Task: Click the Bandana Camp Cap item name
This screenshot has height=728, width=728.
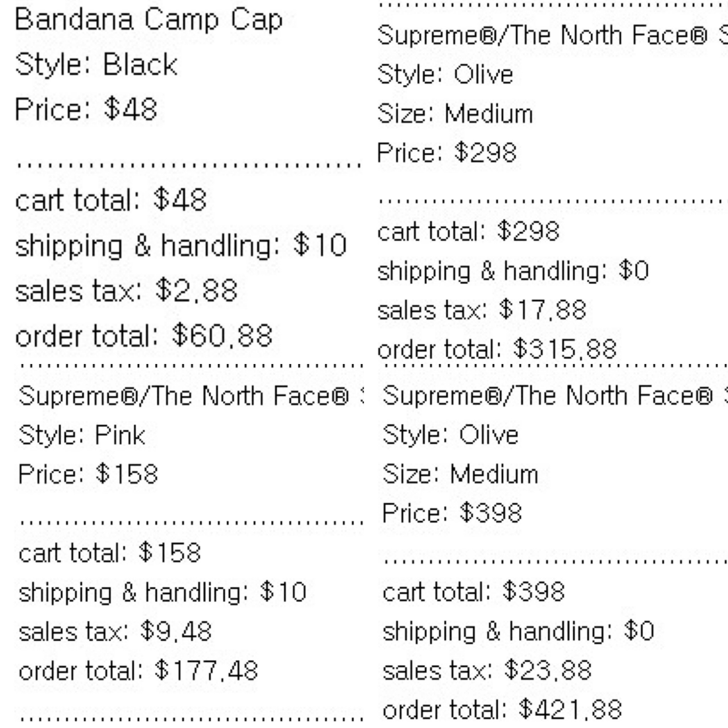Action: click(x=149, y=21)
